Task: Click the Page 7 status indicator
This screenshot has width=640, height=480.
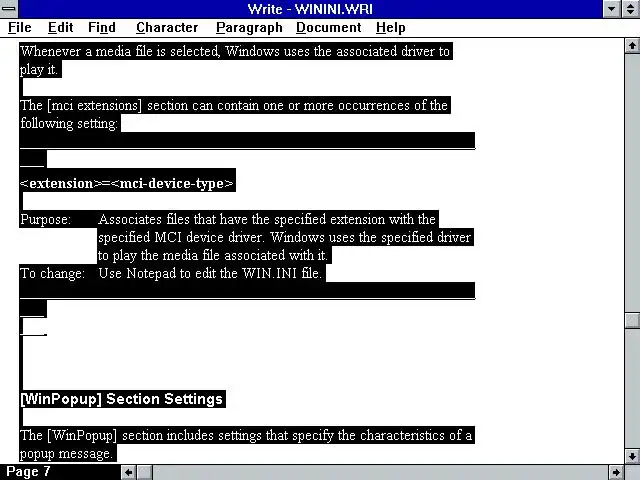Action: coord(28,472)
